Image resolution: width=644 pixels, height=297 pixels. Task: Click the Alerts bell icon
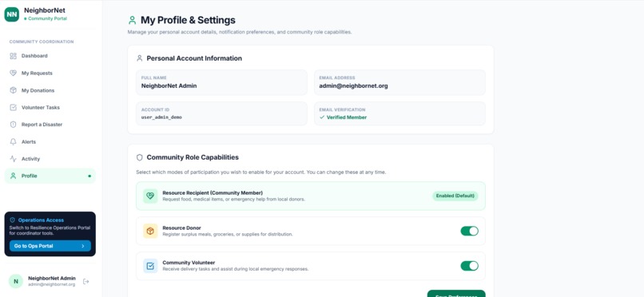pos(13,141)
